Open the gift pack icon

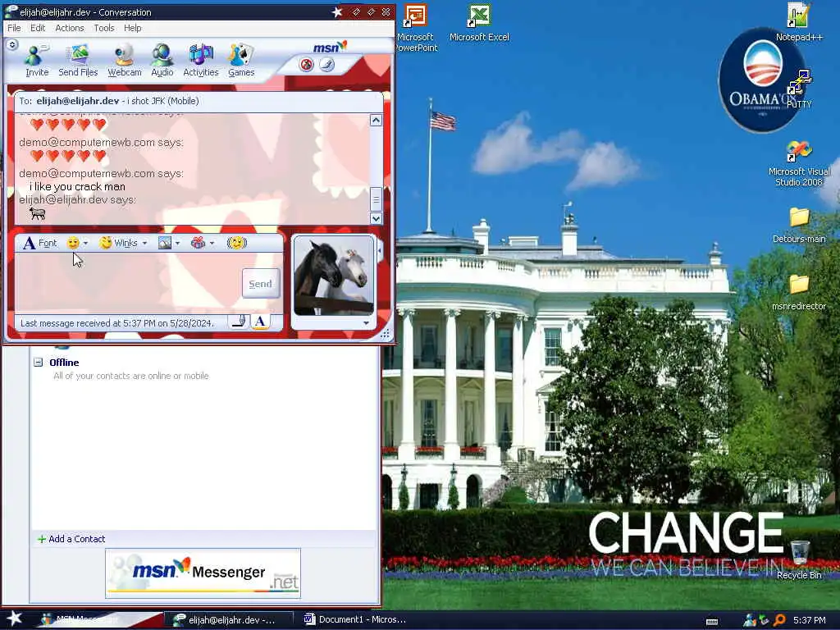(199, 243)
